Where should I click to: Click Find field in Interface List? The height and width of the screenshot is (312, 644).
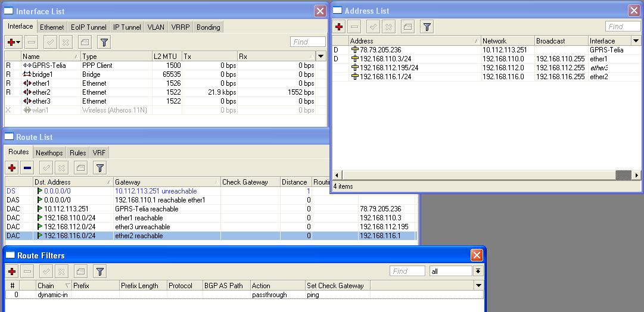coord(308,42)
